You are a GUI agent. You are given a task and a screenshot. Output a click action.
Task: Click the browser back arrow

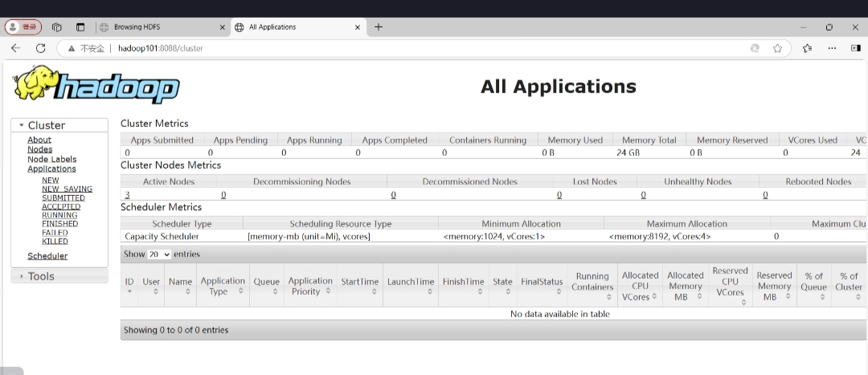(x=15, y=48)
